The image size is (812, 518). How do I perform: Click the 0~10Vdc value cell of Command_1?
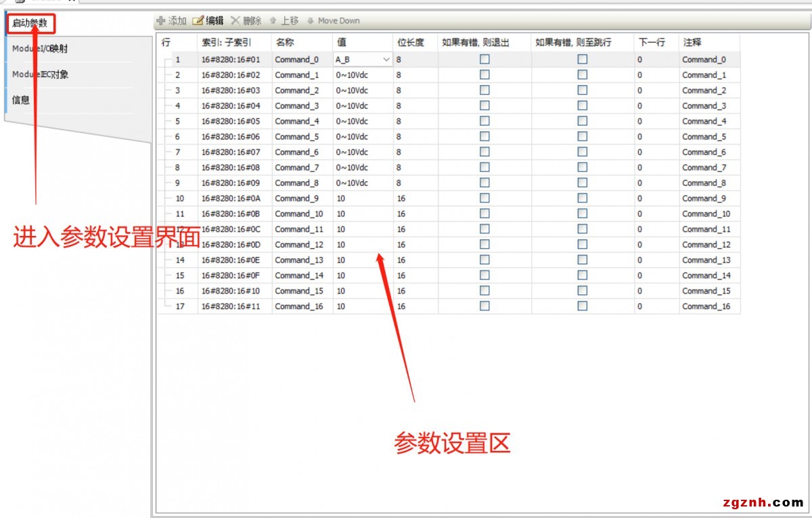click(362, 75)
